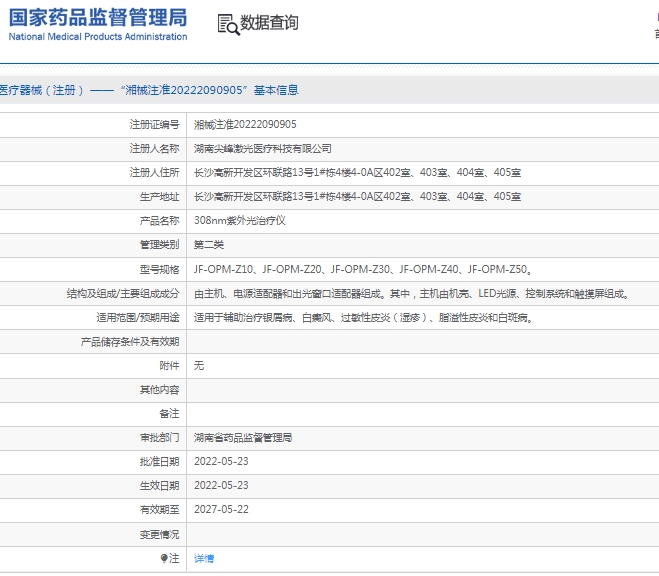Click the National Medical Products Administration subtitle

pyautogui.click(x=98, y=37)
